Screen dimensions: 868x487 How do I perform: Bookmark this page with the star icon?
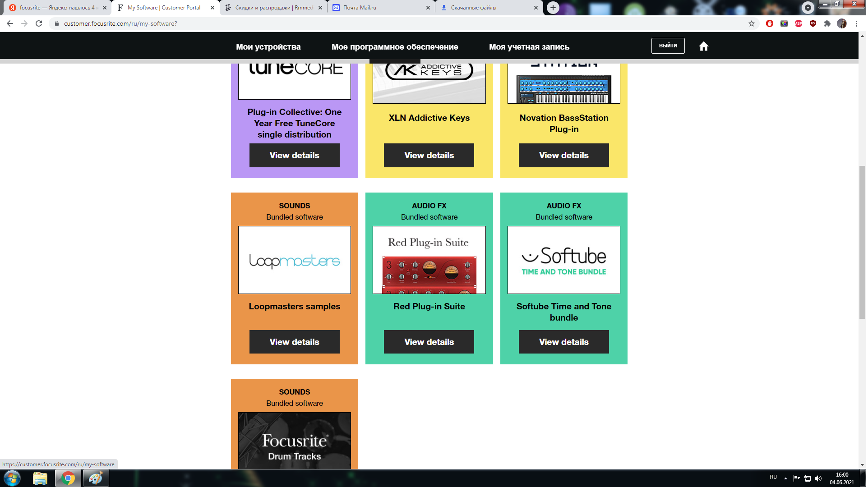point(753,23)
